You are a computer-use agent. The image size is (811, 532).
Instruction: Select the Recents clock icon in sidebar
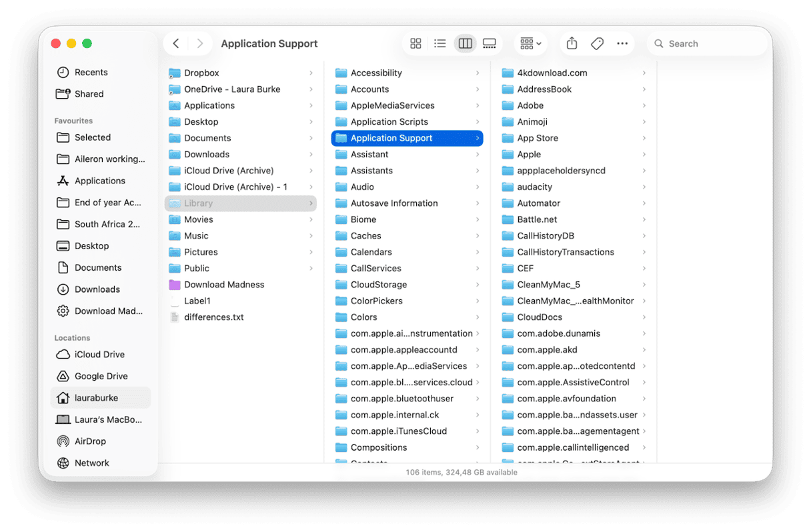click(x=63, y=72)
